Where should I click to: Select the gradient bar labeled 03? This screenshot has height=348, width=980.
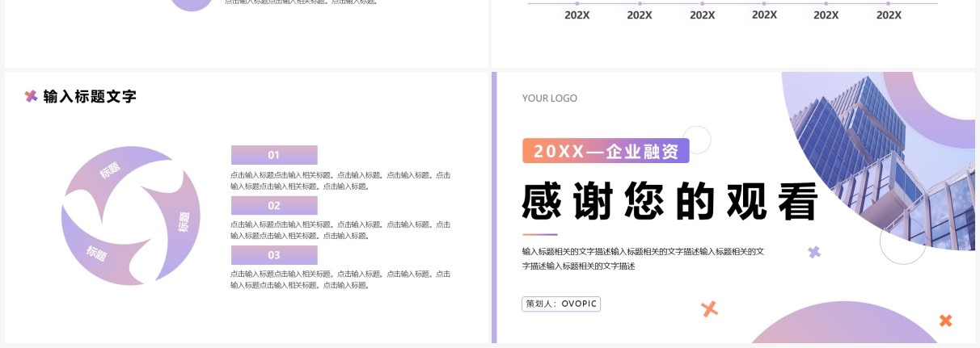[x=274, y=255]
